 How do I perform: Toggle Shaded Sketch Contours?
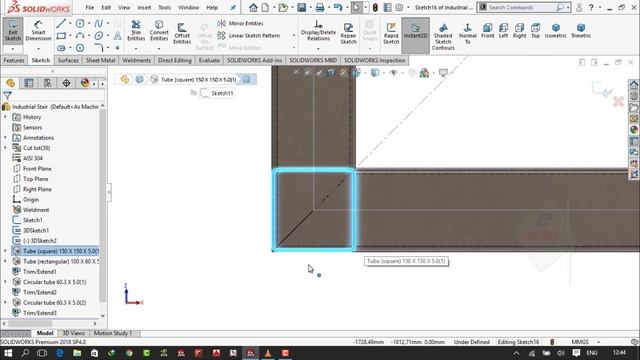click(443, 36)
